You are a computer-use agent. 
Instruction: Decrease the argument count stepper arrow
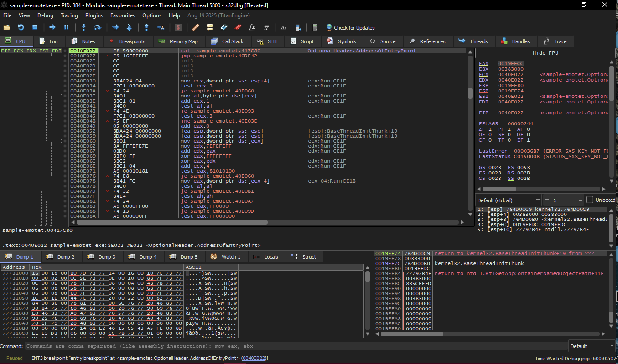(x=547, y=200)
